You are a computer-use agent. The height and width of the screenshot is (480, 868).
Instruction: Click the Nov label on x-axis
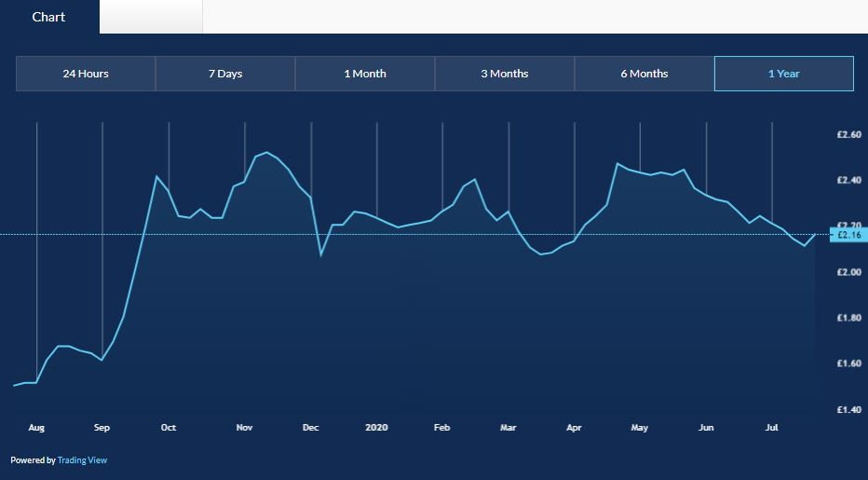pyautogui.click(x=244, y=428)
